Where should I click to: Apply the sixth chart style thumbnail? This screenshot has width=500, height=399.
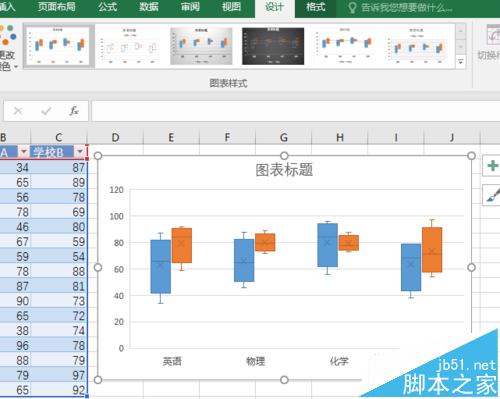tap(417, 46)
